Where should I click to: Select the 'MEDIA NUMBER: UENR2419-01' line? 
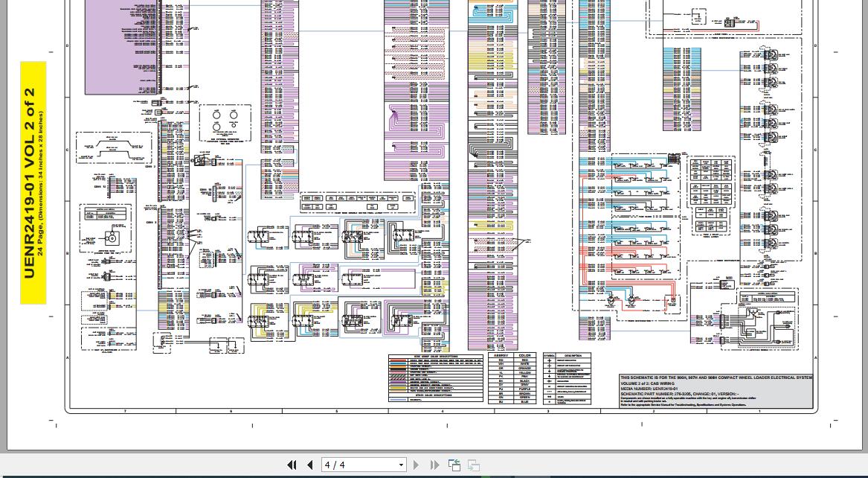coord(647,388)
